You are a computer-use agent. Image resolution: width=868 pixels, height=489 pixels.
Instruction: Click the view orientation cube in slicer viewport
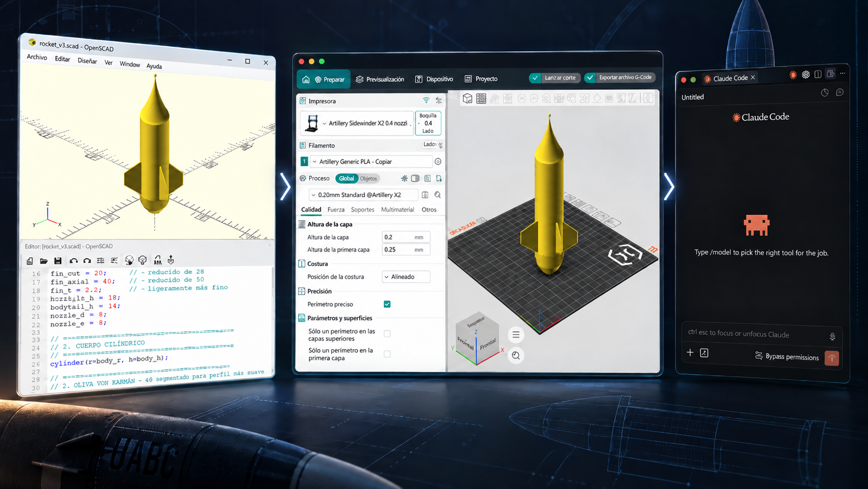tap(477, 338)
